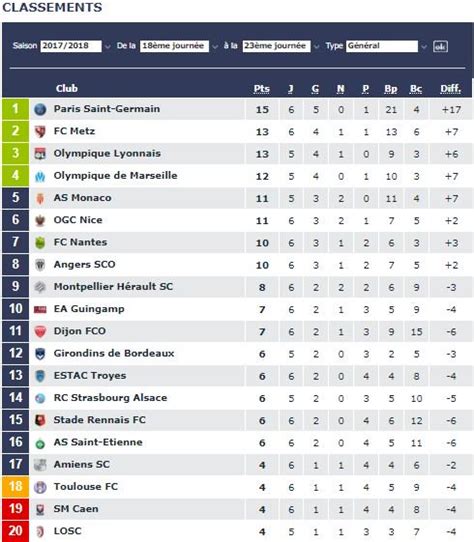Viewport: 474px width, 542px height.
Task: Open the Type Général dropdown
Action: click(386, 46)
